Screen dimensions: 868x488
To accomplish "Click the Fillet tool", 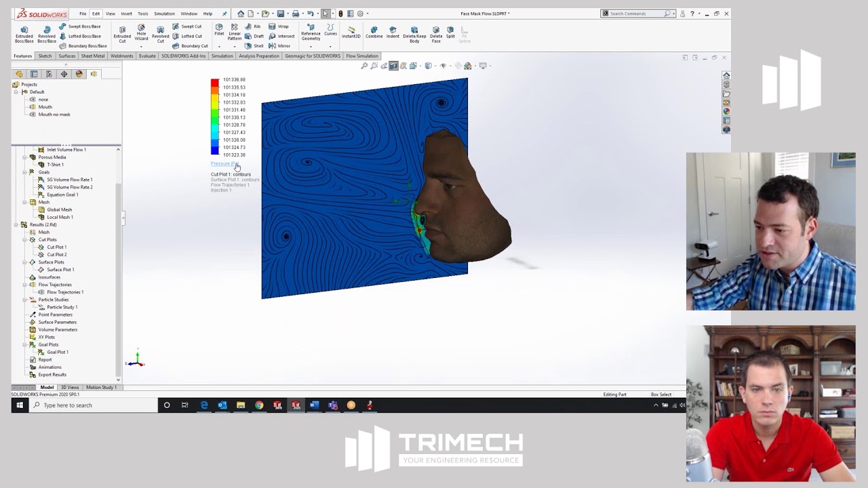I will pyautogui.click(x=219, y=30).
